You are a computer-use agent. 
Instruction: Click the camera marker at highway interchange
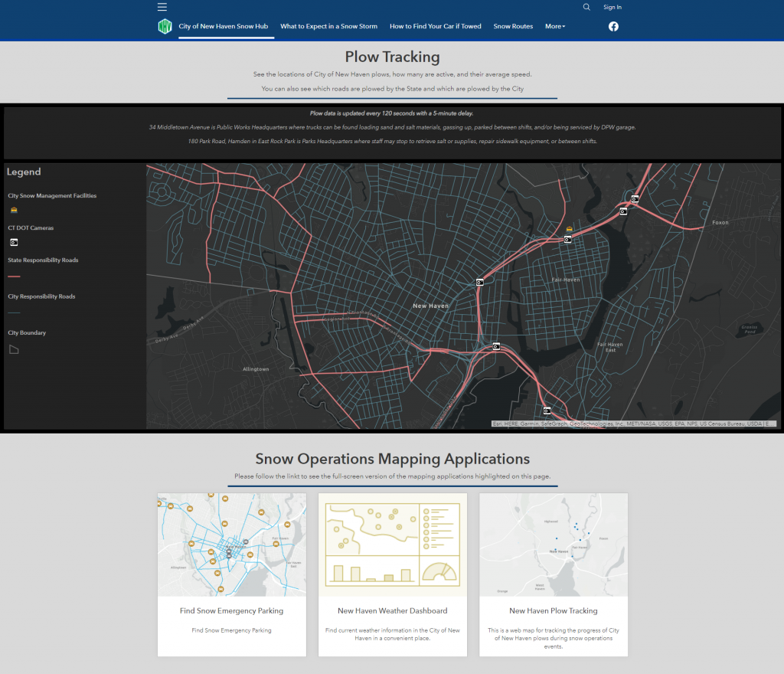click(x=496, y=346)
